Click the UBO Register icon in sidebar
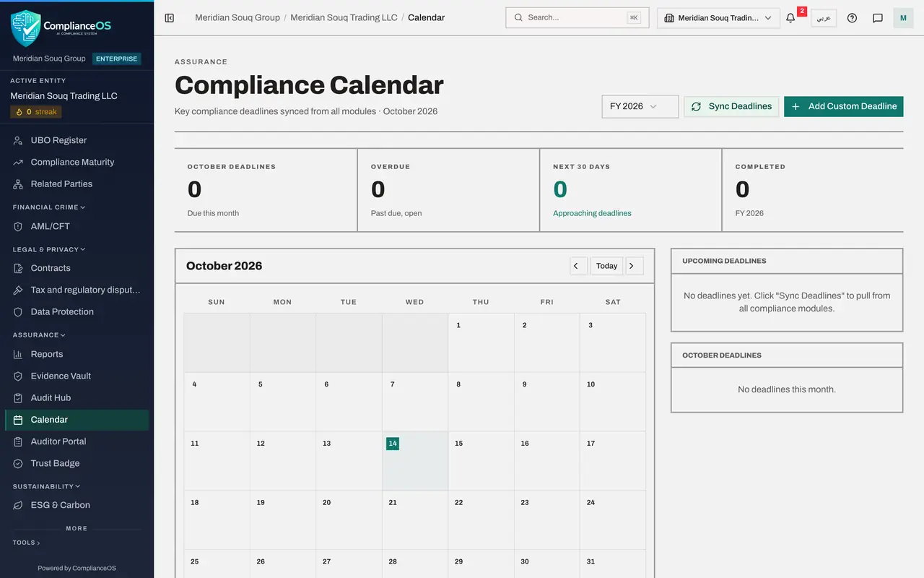Viewport: 924px width, 578px height. 18,140
